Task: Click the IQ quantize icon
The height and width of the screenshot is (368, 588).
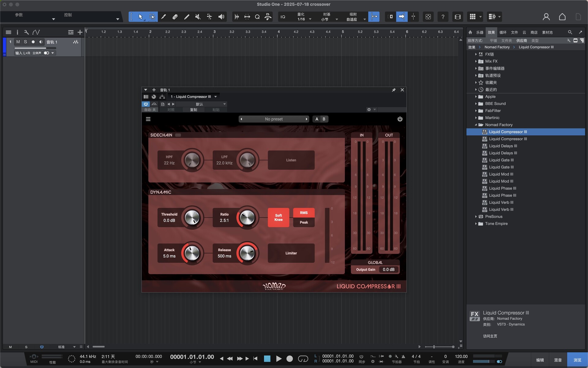Action: [283, 17]
